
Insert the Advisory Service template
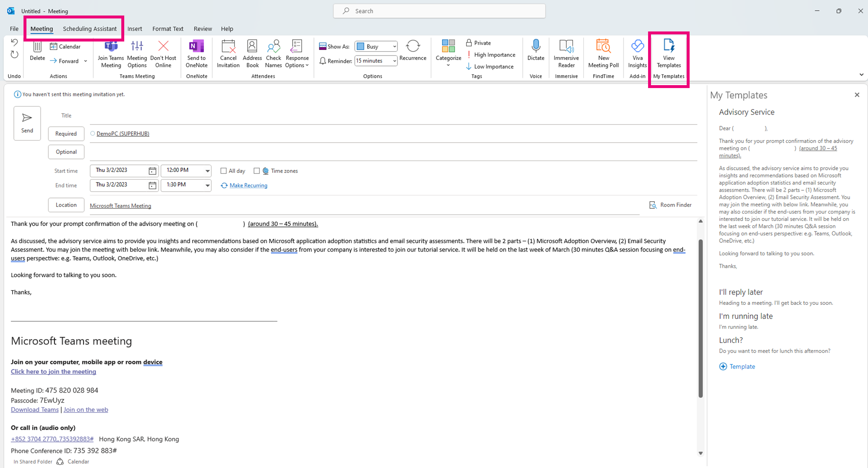[x=746, y=112]
